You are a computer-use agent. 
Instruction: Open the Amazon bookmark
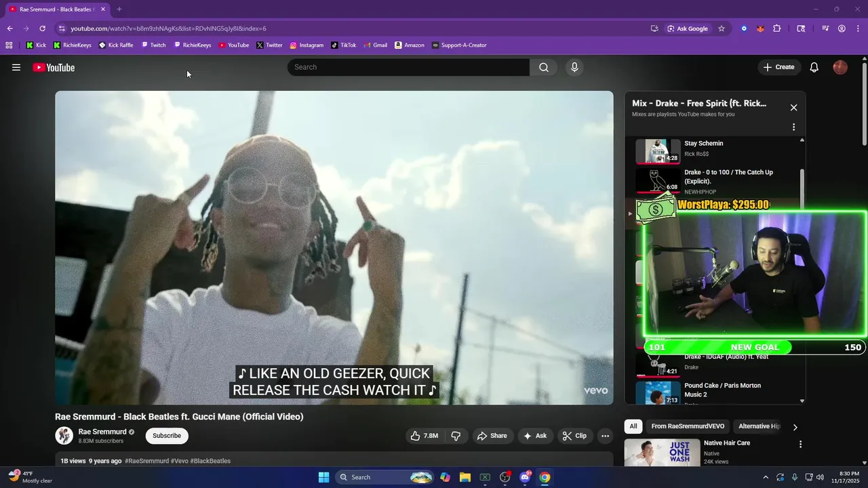[409, 45]
